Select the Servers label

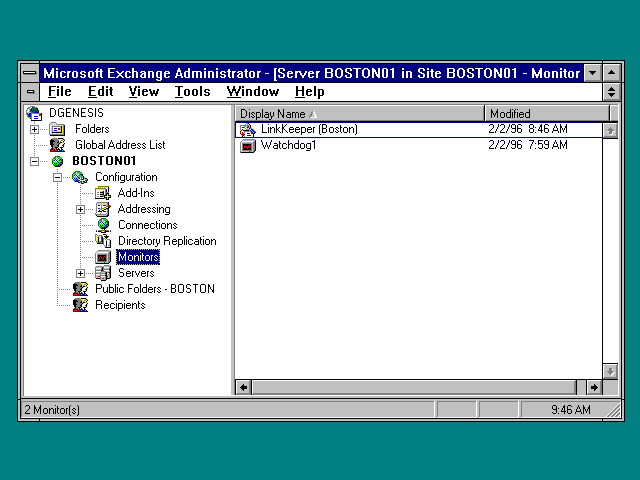click(x=136, y=273)
